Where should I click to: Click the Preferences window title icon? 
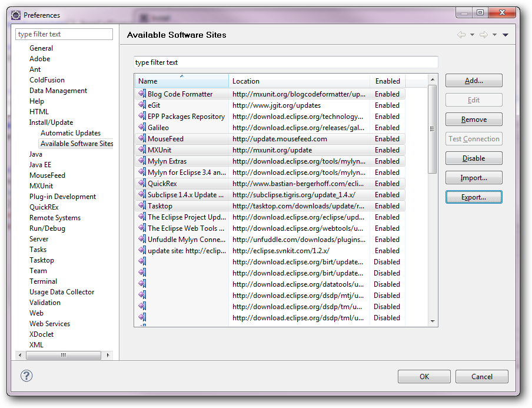coord(16,15)
